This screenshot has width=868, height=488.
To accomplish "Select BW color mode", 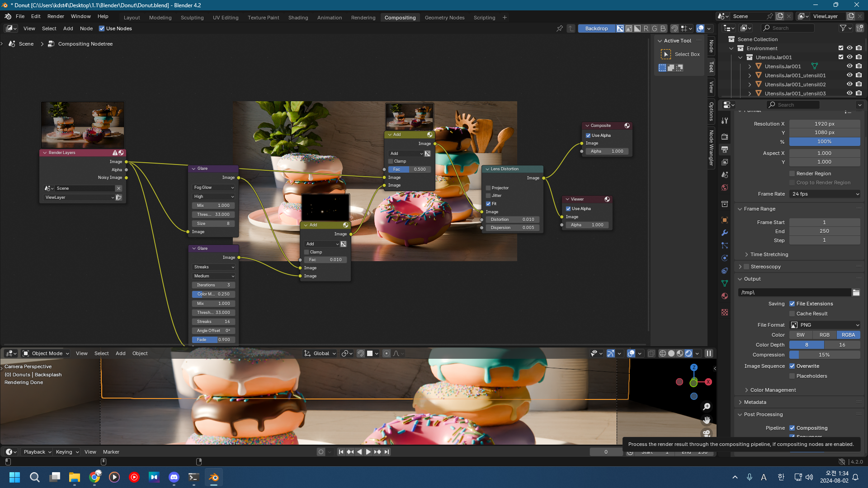I will 801,335.
